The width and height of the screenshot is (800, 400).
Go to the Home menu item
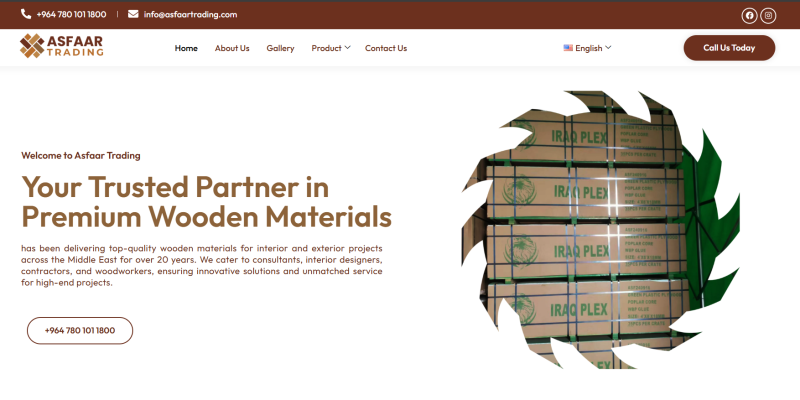pyautogui.click(x=186, y=48)
